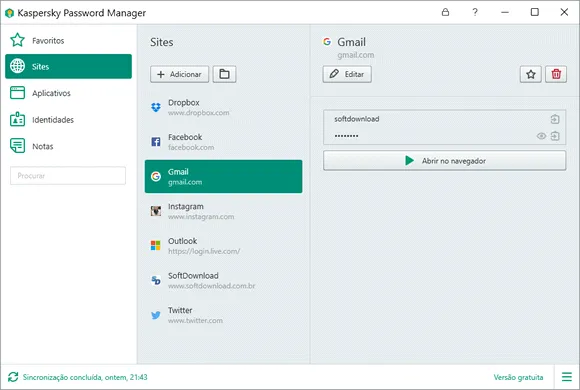Image resolution: width=580 pixels, height=390 pixels.
Task: Select the SoftDownload site entry
Action: [223, 280]
